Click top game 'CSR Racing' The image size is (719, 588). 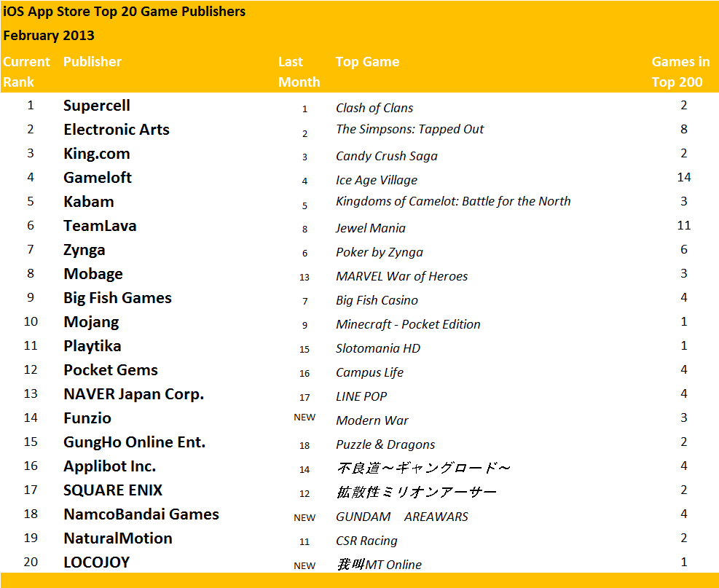coord(366,541)
